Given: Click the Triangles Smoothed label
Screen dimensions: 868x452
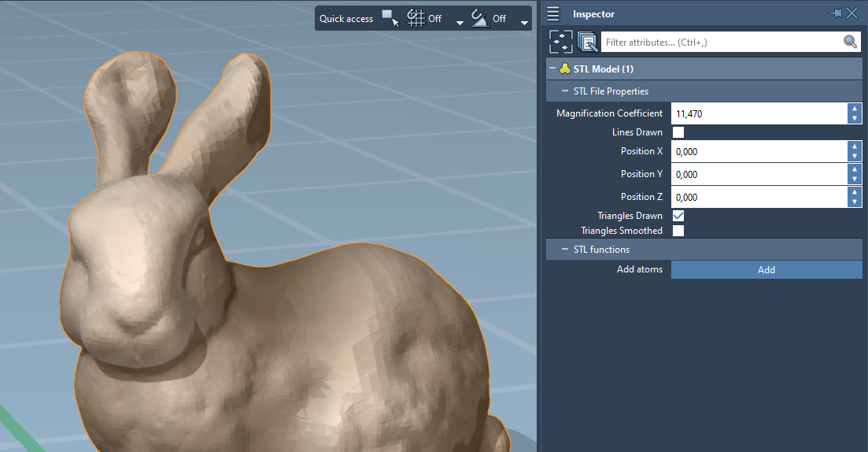Looking at the screenshot, I should pyautogui.click(x=621, y=231).
